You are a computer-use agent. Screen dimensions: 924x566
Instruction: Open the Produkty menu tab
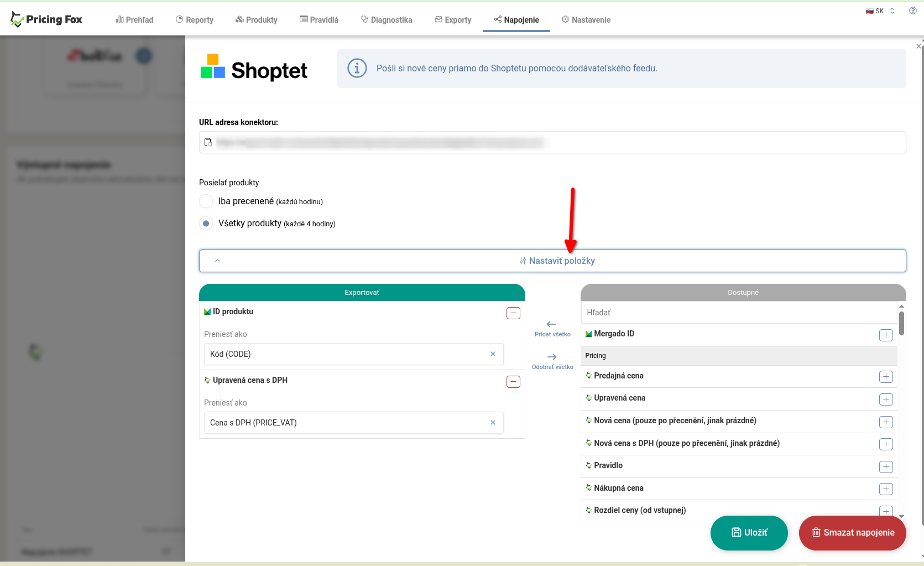(257, 20)
